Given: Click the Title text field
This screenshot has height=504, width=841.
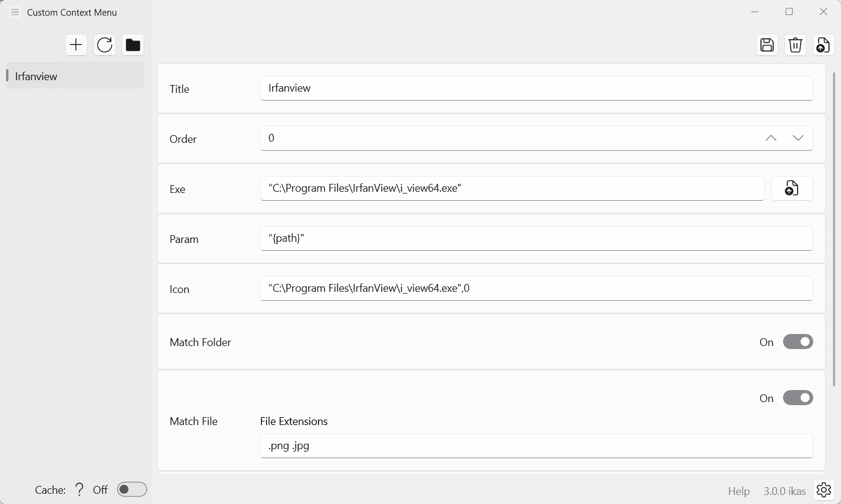Looking at the screenshot, I should pyautogui.click(x=536, y=88).
